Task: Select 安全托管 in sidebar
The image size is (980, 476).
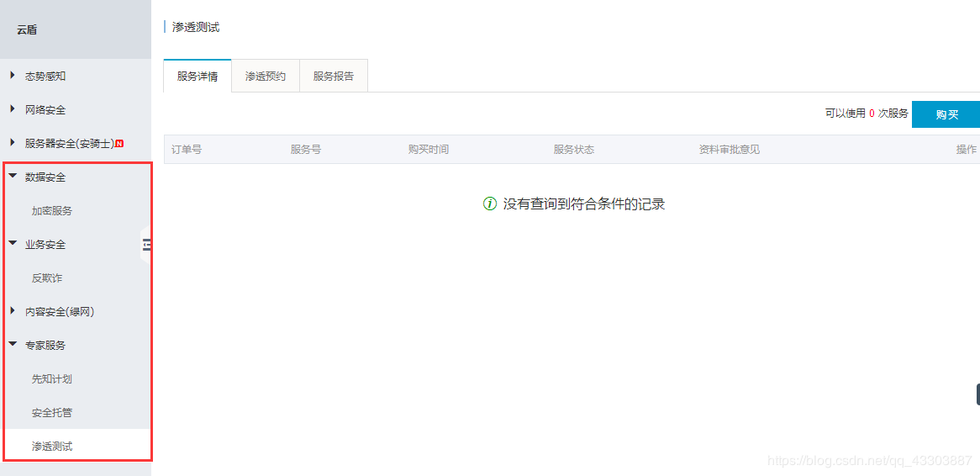Action: [x=52, y=413]
